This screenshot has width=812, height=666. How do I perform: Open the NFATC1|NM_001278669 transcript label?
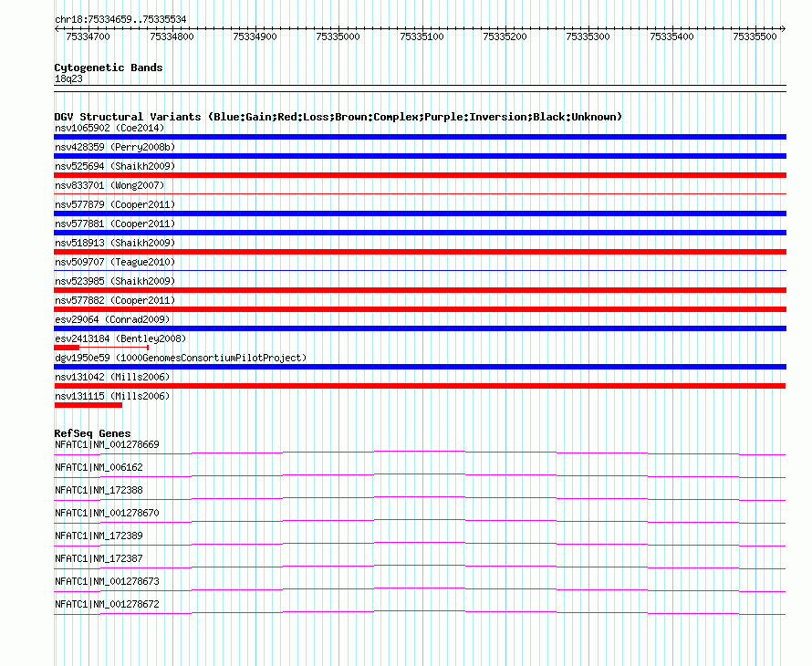tap(107, 445)
